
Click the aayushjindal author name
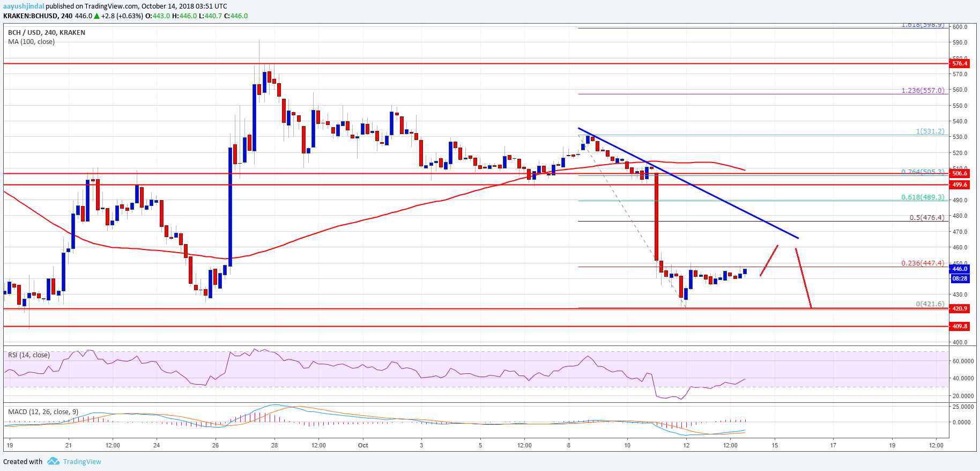tap(24, 6)
